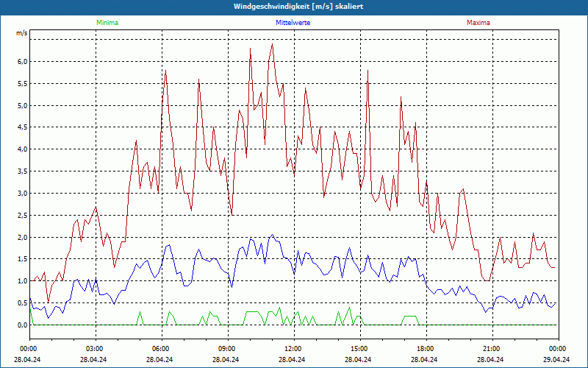Click the 3,5 y-axis value

coord(24,171)
